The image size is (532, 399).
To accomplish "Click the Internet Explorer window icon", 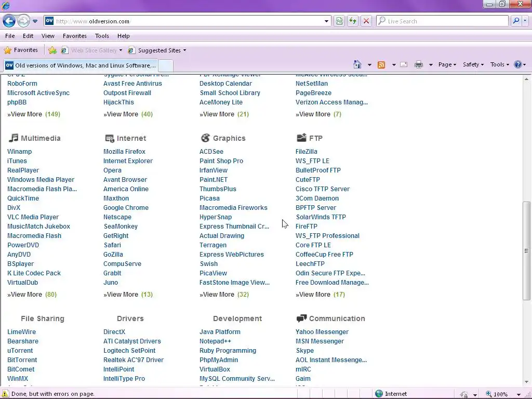I will 5,5.
